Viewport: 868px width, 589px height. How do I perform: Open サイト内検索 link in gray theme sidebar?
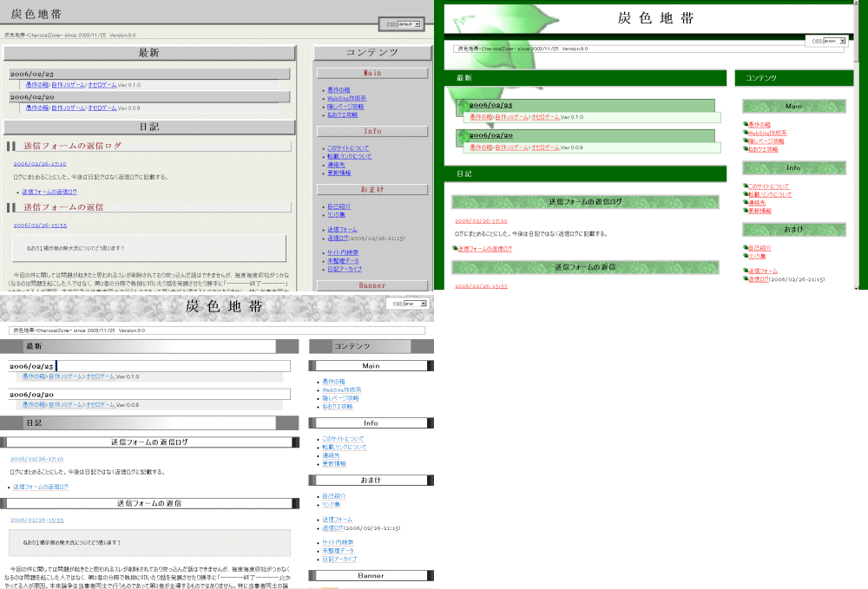coord(342,252)
